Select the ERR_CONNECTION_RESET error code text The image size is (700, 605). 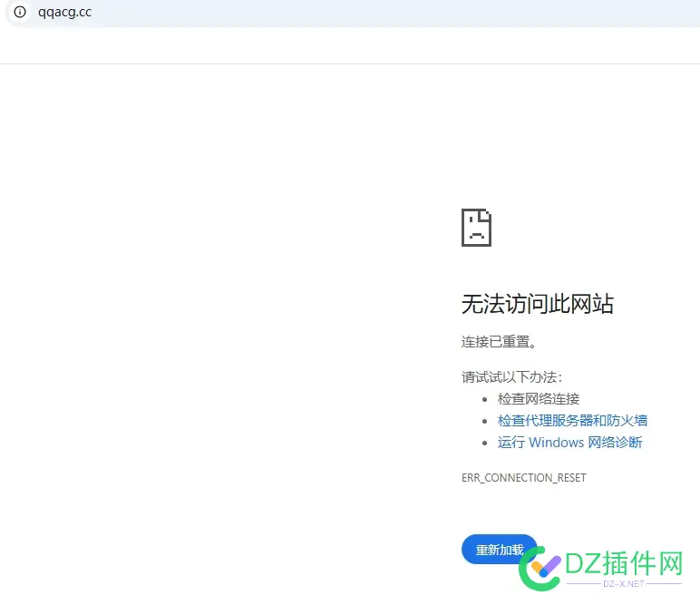524,478
